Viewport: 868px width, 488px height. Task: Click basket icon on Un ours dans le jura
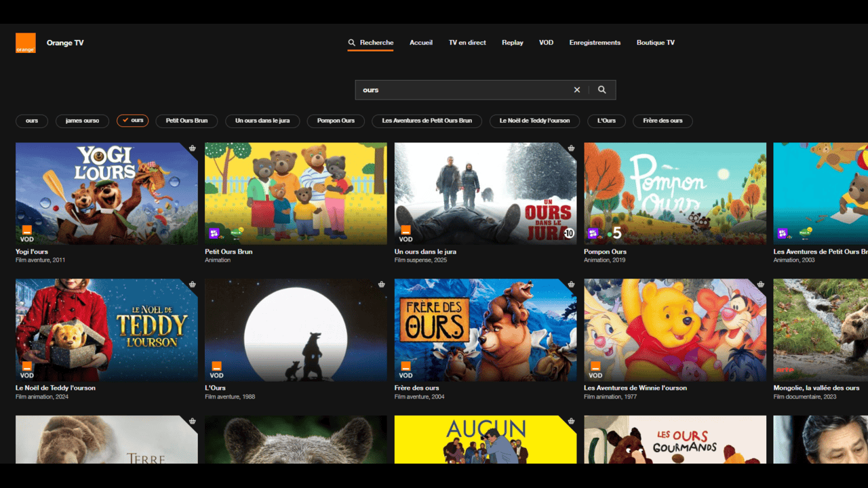[x=572, y=148]
